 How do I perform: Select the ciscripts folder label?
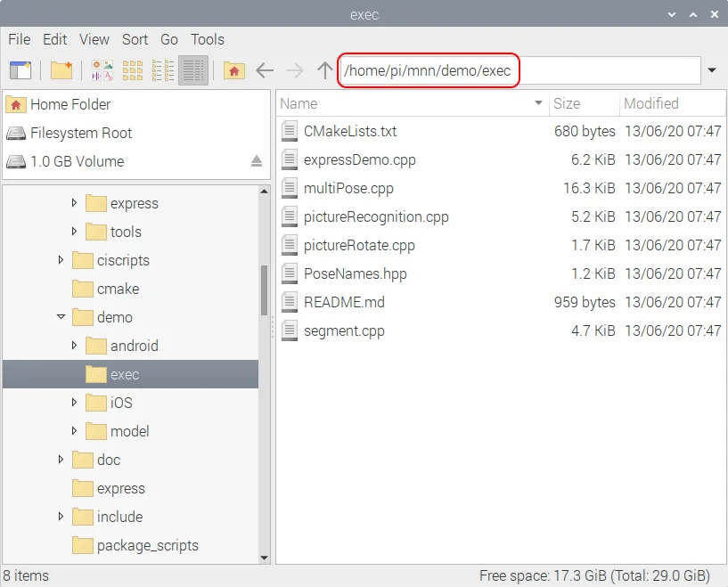pyautogui.click(x=123, y=260)
